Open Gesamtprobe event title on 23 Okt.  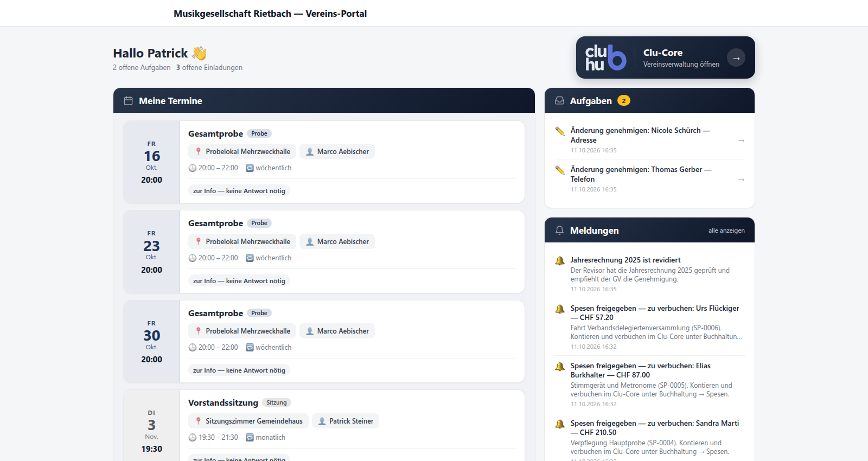point(215,223)
